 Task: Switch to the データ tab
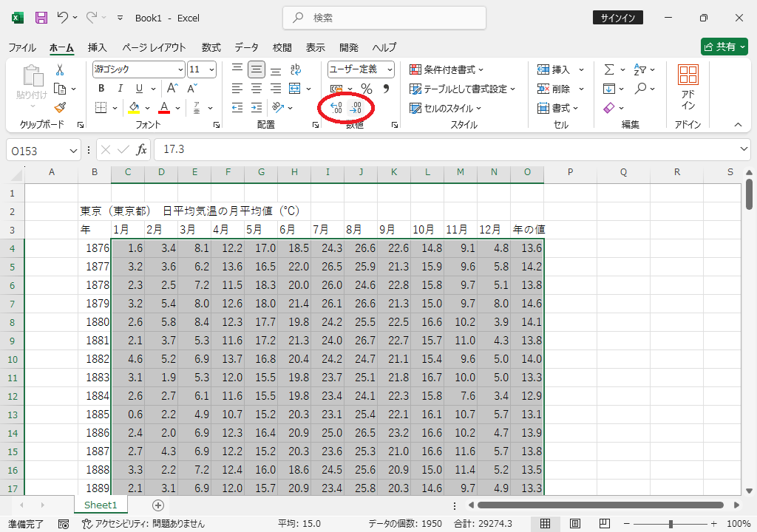[247, 47]
